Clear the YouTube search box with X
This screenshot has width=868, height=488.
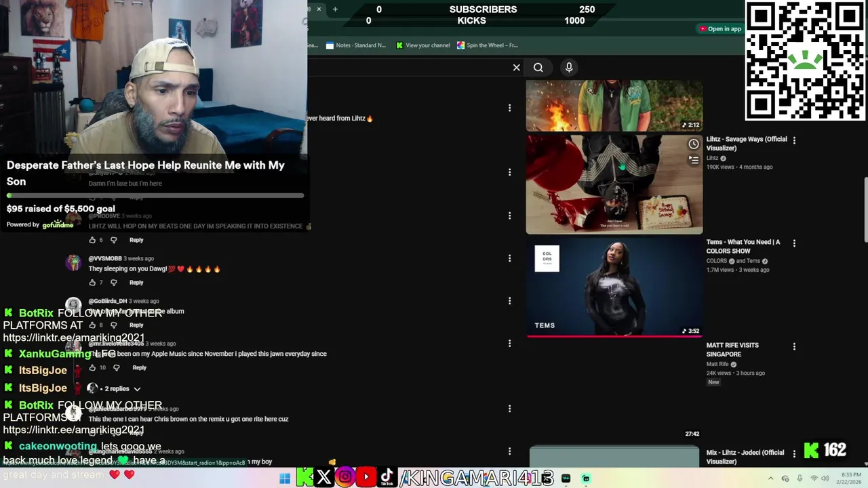[516, 67]
